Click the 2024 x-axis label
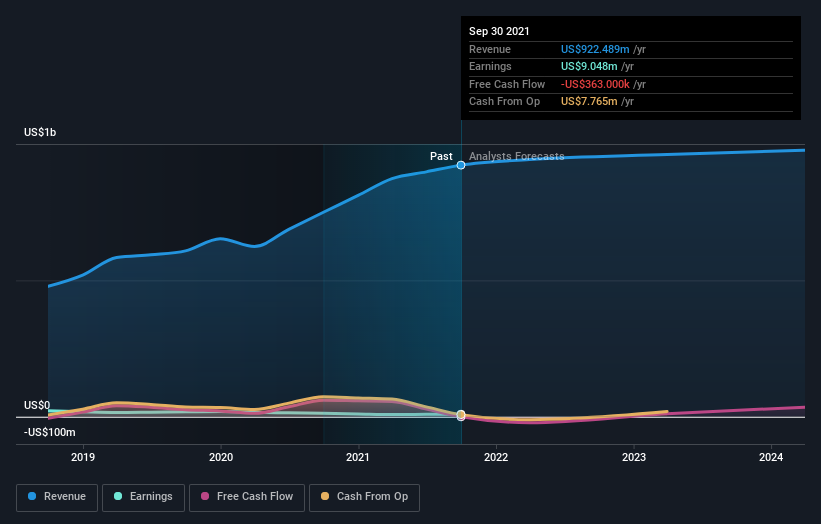The height and width of the screenshot is (524, 821). click(x=771, y=457)
